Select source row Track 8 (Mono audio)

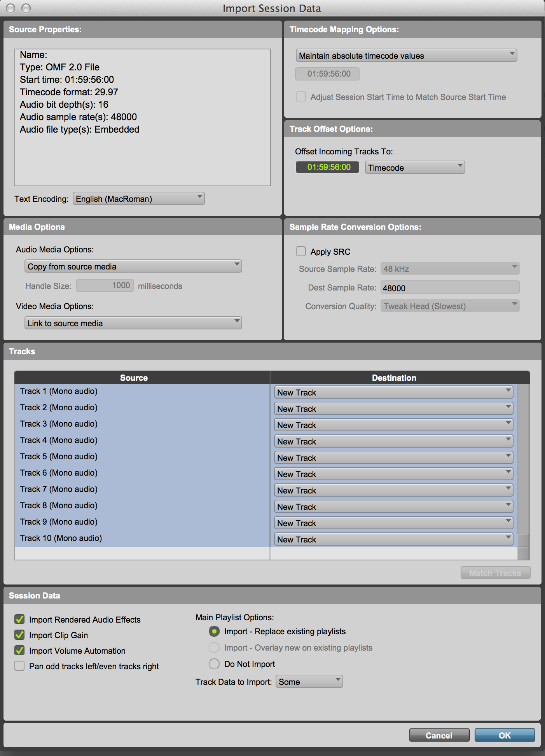click(x=142, y=506)
